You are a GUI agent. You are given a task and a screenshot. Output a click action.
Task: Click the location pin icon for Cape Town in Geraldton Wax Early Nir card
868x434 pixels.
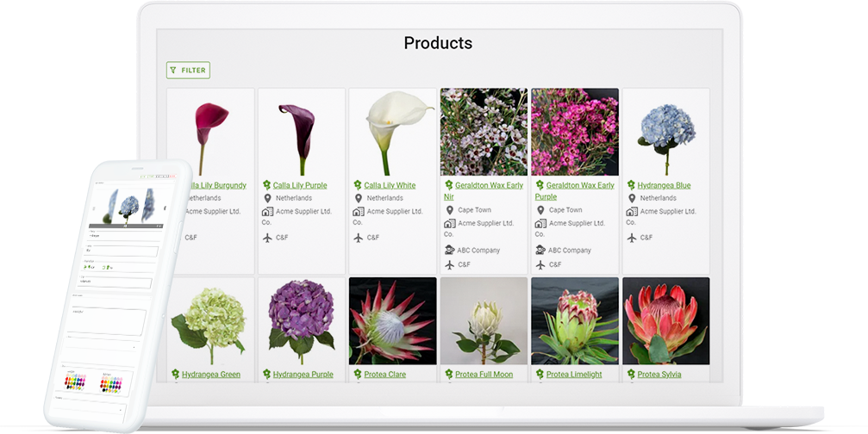point(449,210)
